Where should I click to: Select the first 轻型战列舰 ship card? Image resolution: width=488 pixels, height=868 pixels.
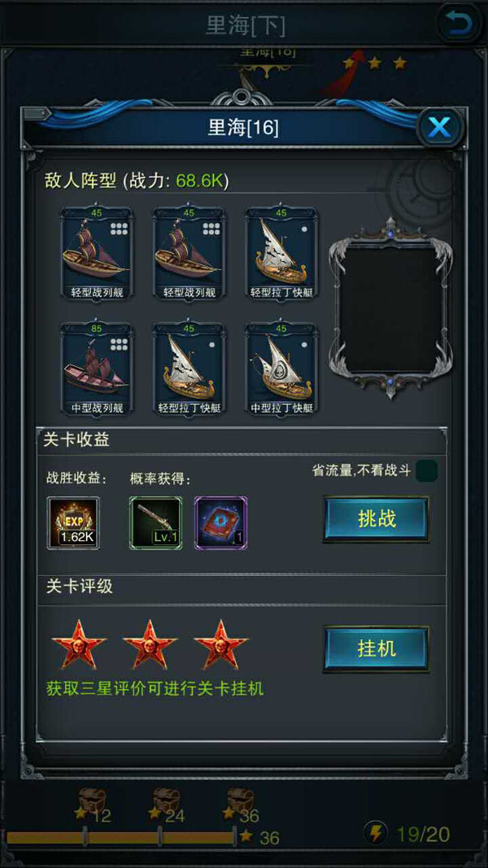click(x=97, y=253)
